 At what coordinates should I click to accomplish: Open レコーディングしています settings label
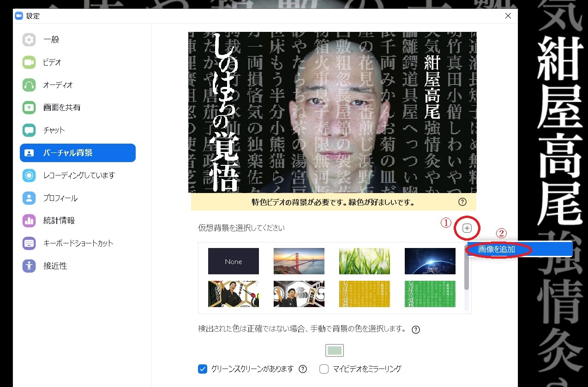79,175
